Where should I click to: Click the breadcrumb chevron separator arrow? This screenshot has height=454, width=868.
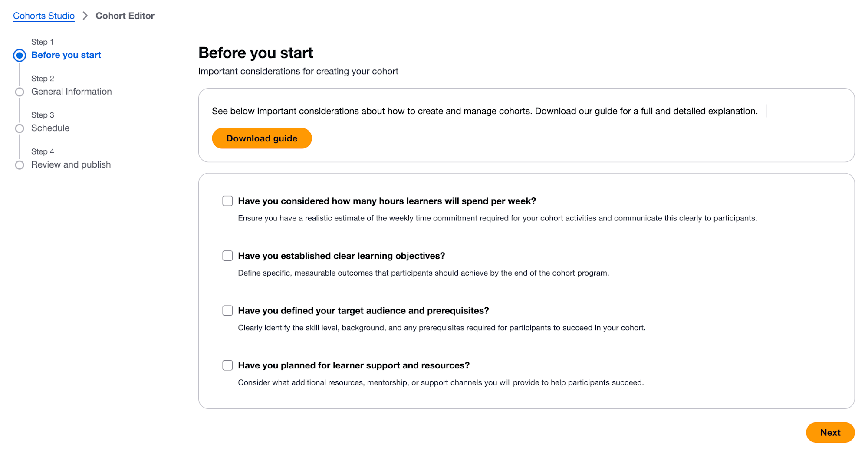85,16
